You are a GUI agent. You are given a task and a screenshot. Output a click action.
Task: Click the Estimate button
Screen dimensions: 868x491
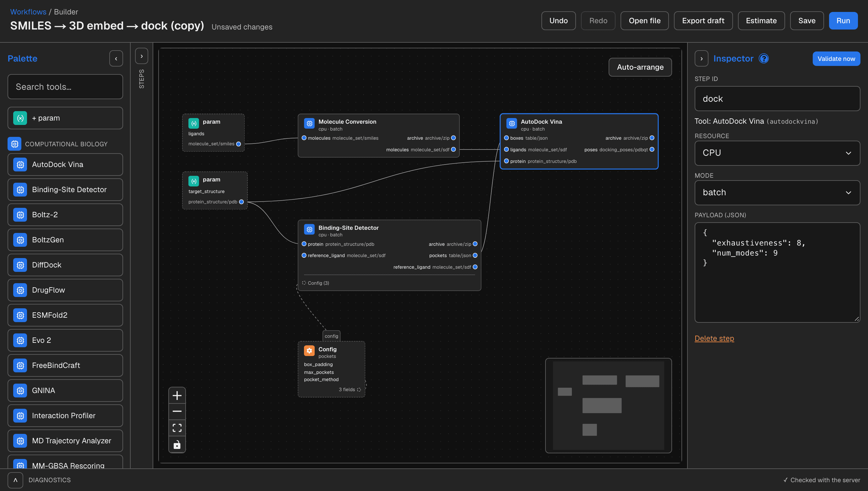[761, 21]
